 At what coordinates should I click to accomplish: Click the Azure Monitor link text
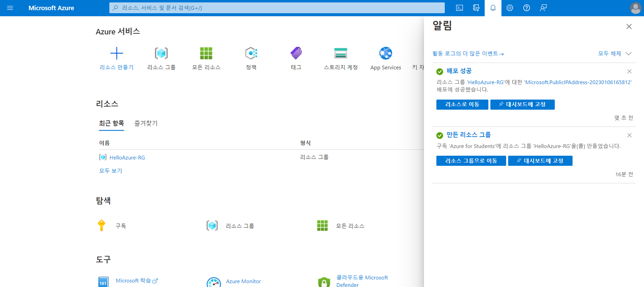coord(243,281)
